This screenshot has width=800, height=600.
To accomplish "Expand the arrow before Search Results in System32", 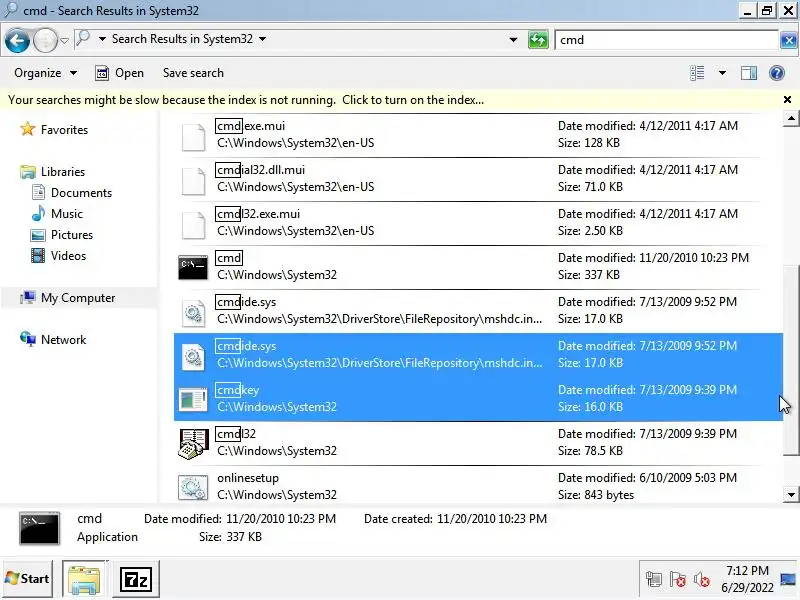I will 102,39.
